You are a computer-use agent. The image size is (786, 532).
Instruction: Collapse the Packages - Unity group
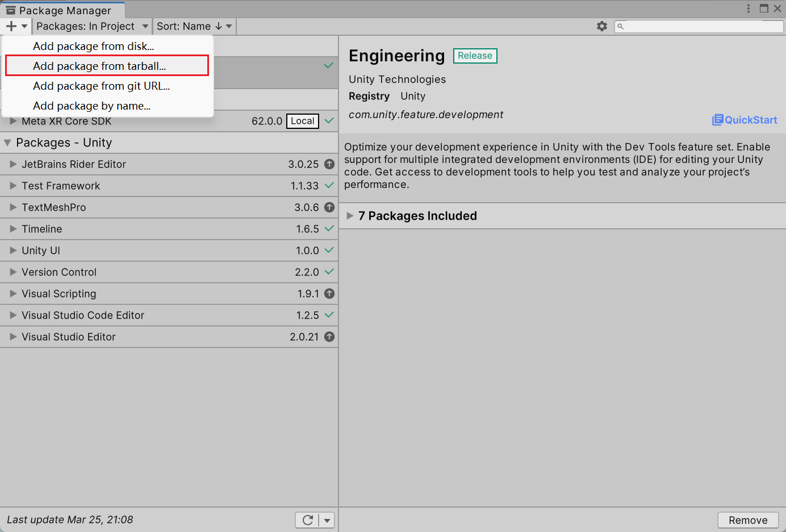[x=7, y=143]
